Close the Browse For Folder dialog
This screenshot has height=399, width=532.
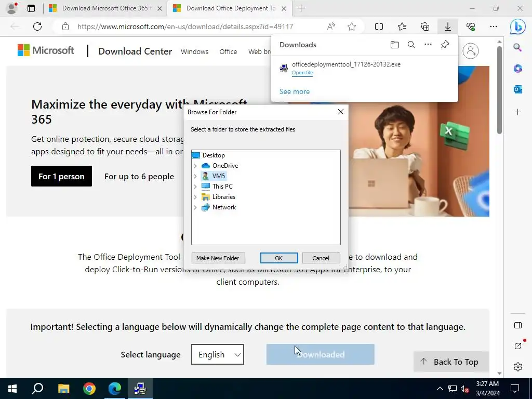tap(341, 112)
